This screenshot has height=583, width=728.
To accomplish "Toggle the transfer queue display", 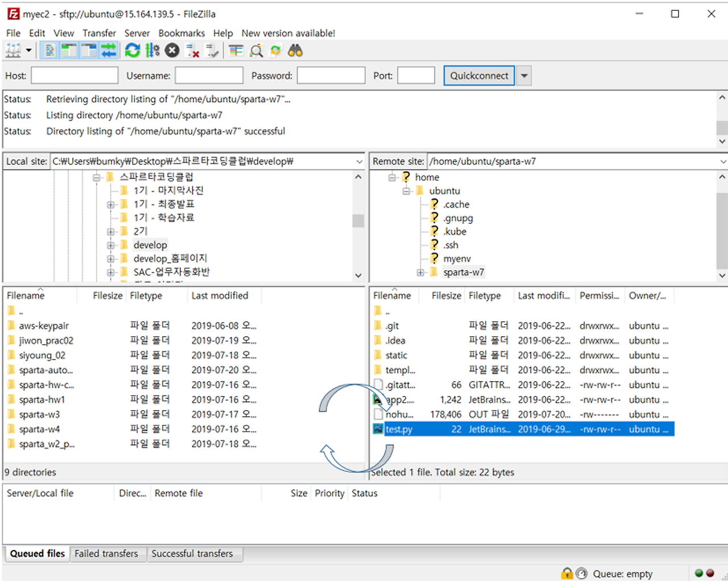I will 108,51.
